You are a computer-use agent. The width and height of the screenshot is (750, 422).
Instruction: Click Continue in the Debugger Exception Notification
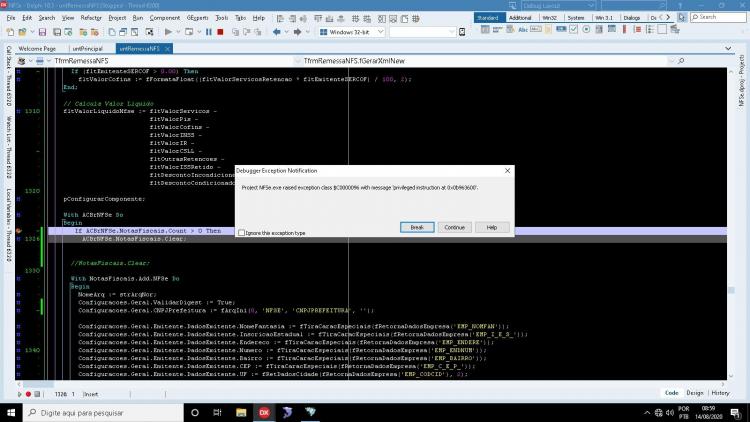[454, 227]
